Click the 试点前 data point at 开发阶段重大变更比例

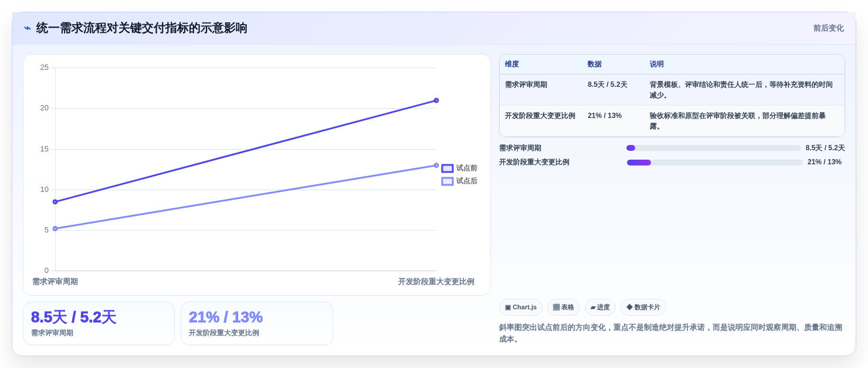(x=436, y=100)
